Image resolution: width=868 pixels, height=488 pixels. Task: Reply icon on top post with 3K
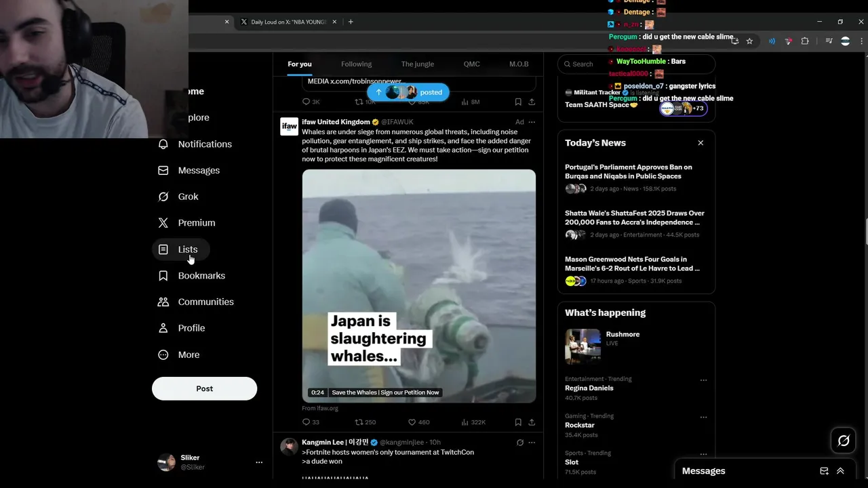pos(307,102)
